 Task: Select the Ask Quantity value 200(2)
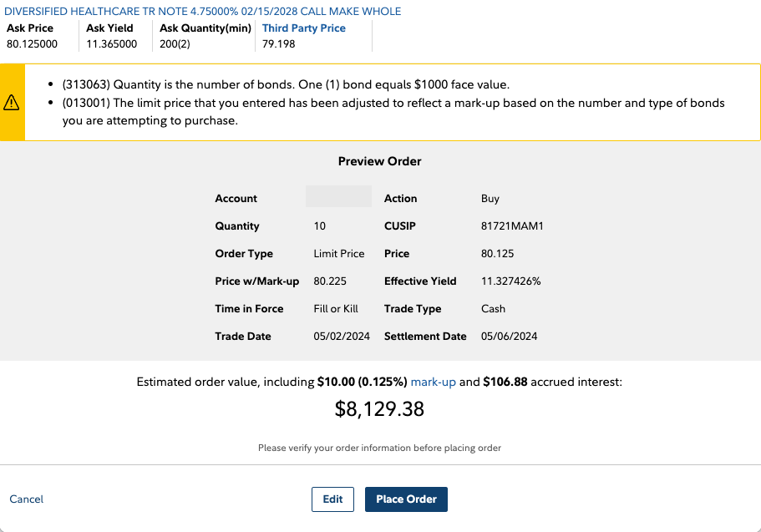point(175,43)
